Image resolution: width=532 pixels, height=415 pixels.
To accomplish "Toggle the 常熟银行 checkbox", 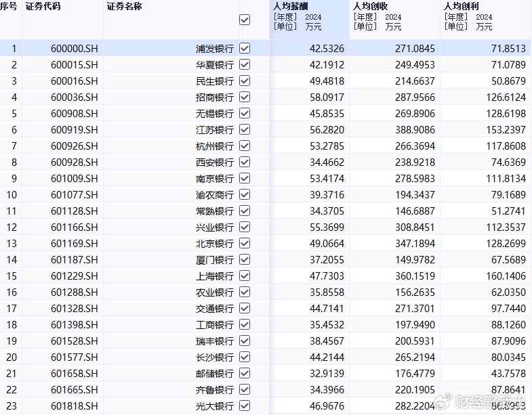I will [x=245, y=211].
